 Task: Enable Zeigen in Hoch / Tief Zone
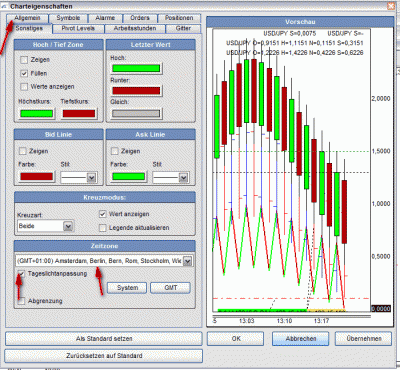24,60
